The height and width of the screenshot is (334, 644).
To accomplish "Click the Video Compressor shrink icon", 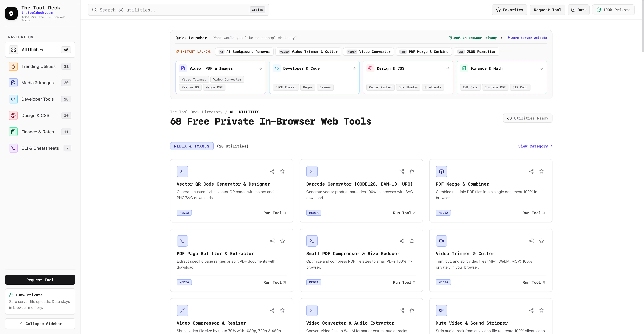I will 182,310.
